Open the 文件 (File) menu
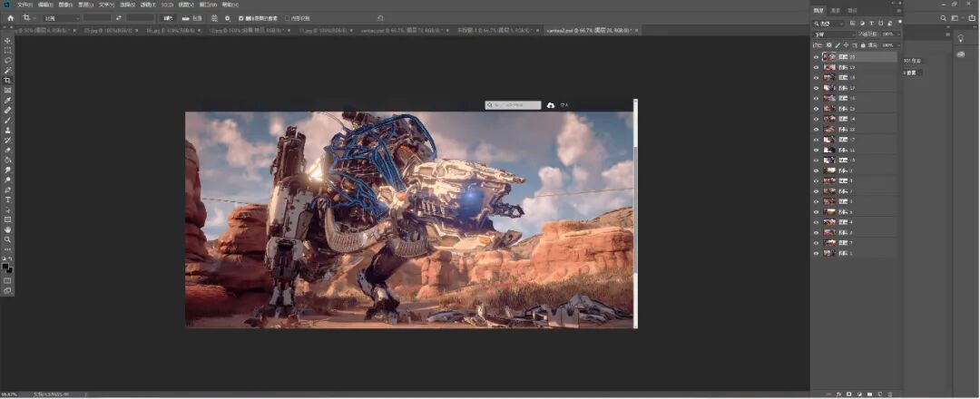 coord(25,5)
